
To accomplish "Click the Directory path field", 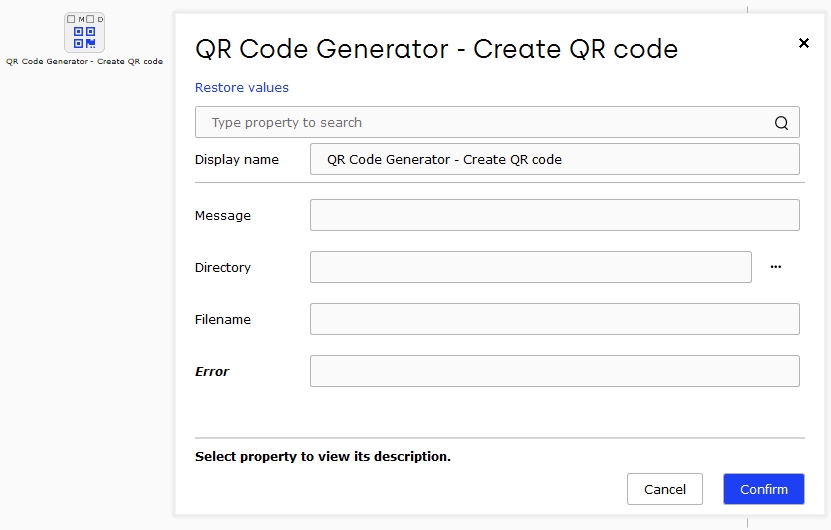I will [531, 267].
